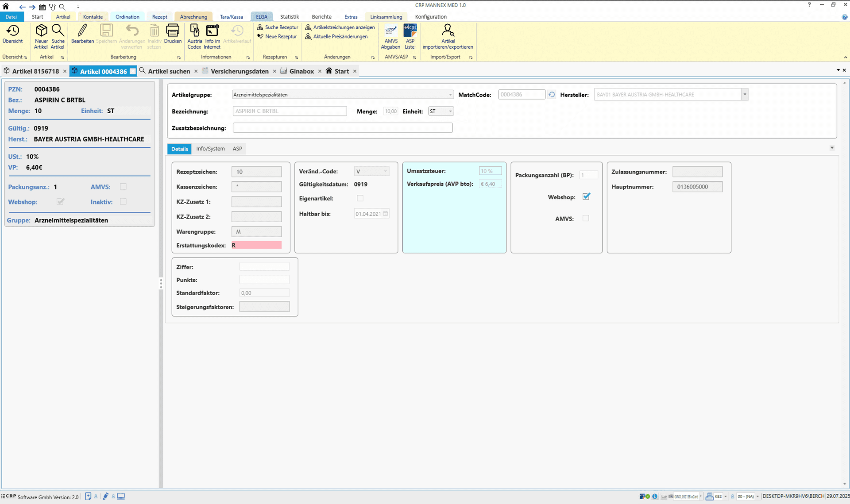The height and width of the screenshot is (504, 850).
Task: Switch to the Versicherungsdaten document tab
Action: tap(240, 71)
